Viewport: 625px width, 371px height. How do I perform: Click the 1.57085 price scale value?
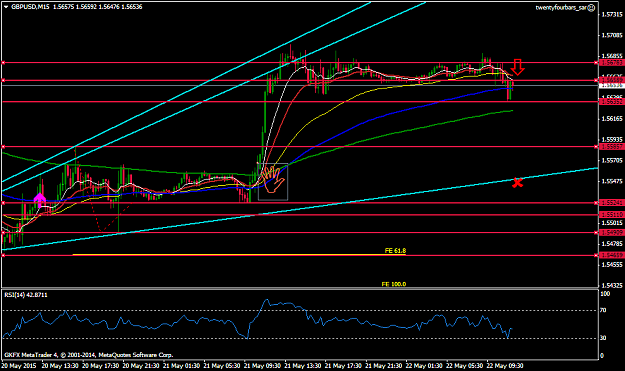pyautogui.click(x=612, y=35)
